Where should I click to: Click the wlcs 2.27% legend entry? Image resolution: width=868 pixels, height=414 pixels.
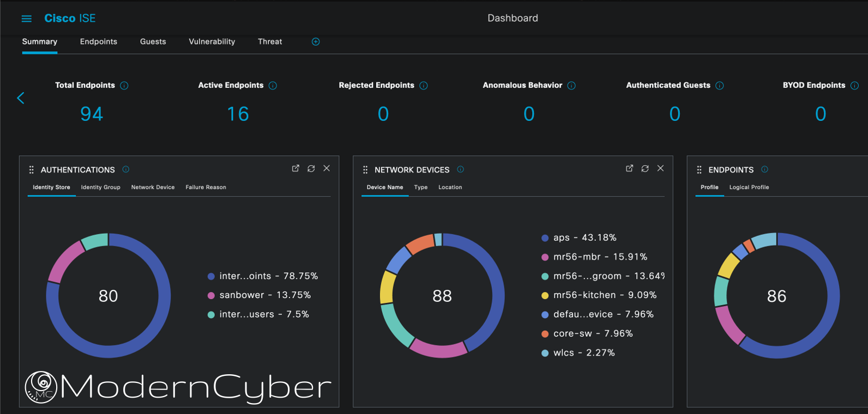pyautogui.click(x=578, y=353)
